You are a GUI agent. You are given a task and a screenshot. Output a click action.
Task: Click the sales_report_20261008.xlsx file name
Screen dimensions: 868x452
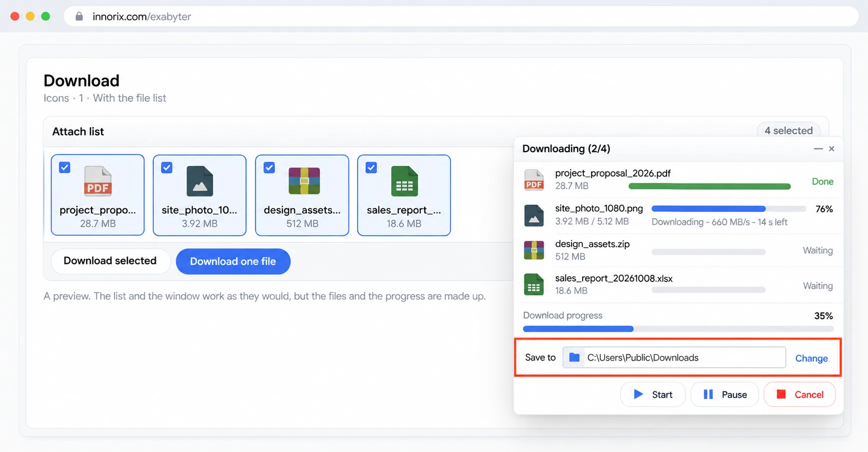click(x=614, y=278)
